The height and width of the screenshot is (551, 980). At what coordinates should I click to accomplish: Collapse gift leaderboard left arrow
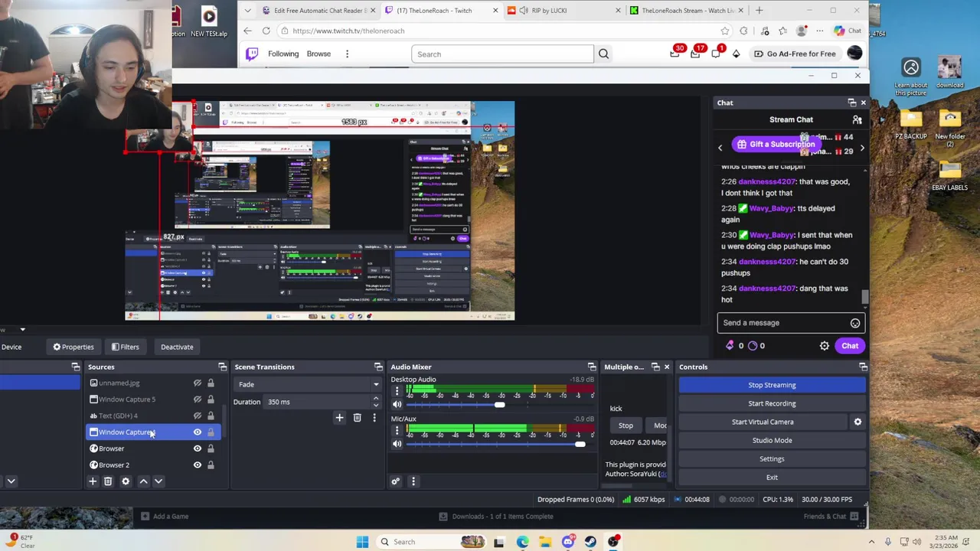pyautogui.click(x=720, y=148)
